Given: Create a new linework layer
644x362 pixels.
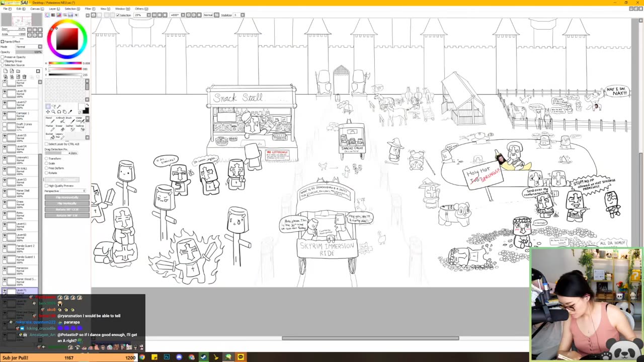Looking at the screenshot, I should [x=11, y=71].
